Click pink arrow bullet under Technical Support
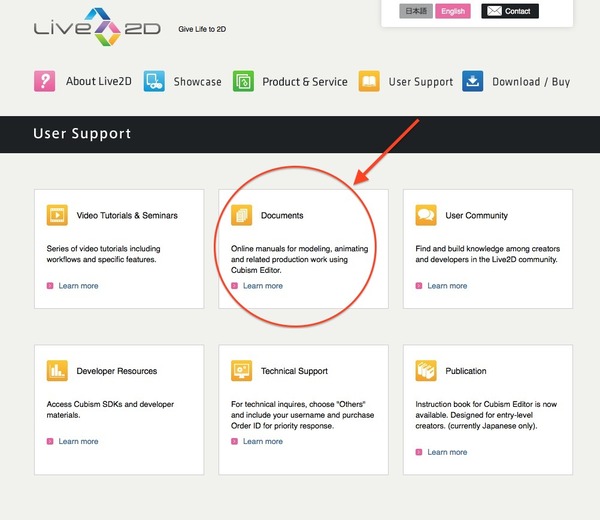The image size is (600, 520). (235, 441)
